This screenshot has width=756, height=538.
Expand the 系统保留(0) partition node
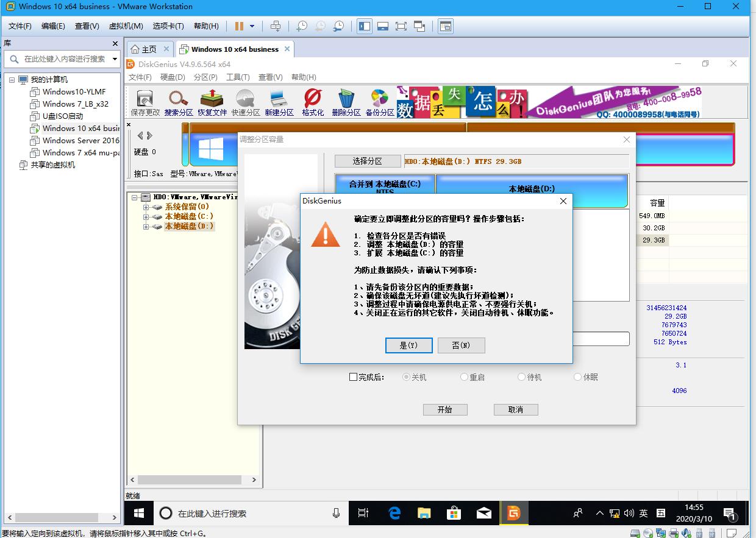(x=146, y=207)
